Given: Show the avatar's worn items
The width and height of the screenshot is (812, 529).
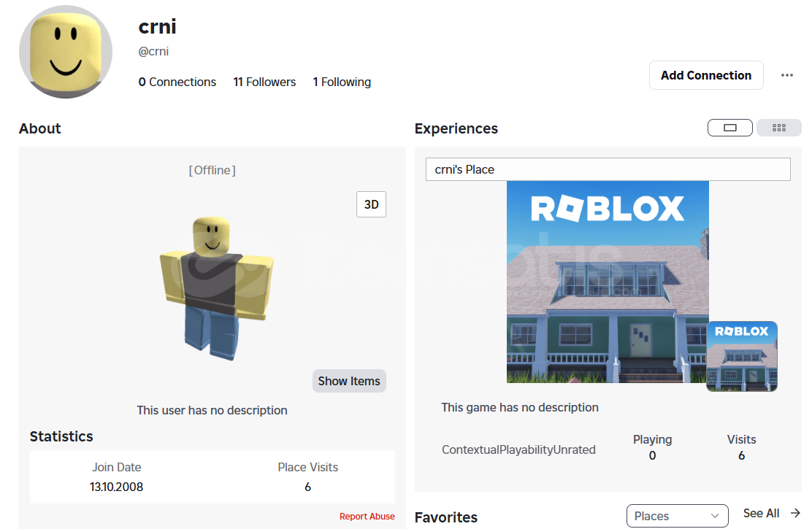Looking at the screenshot, I should pyautogui.click(x=349, y=381).
